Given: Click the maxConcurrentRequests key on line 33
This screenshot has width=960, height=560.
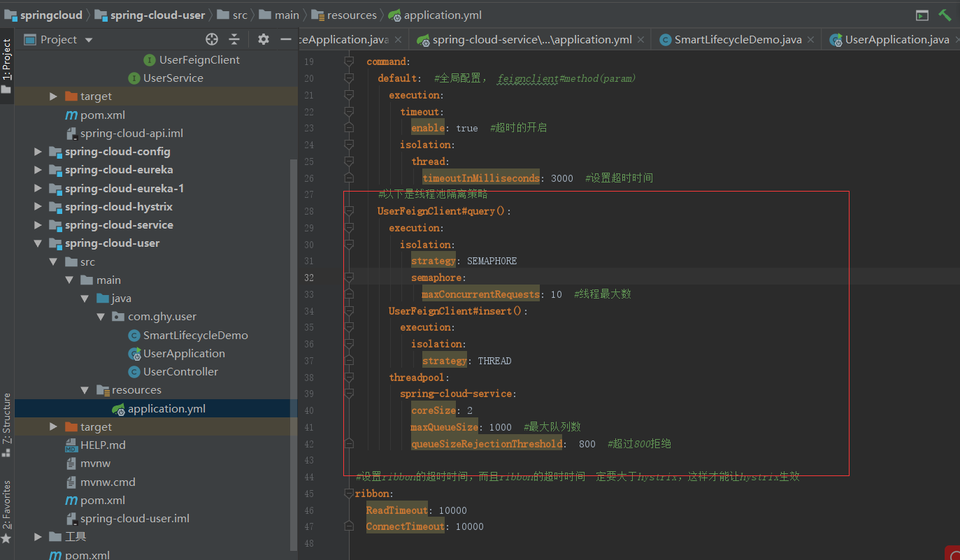Looking at the screenshot, I should click(x=480, y=294).
